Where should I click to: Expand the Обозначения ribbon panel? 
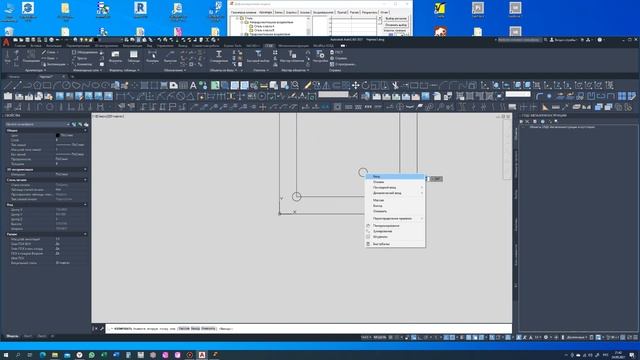[174, 70]
